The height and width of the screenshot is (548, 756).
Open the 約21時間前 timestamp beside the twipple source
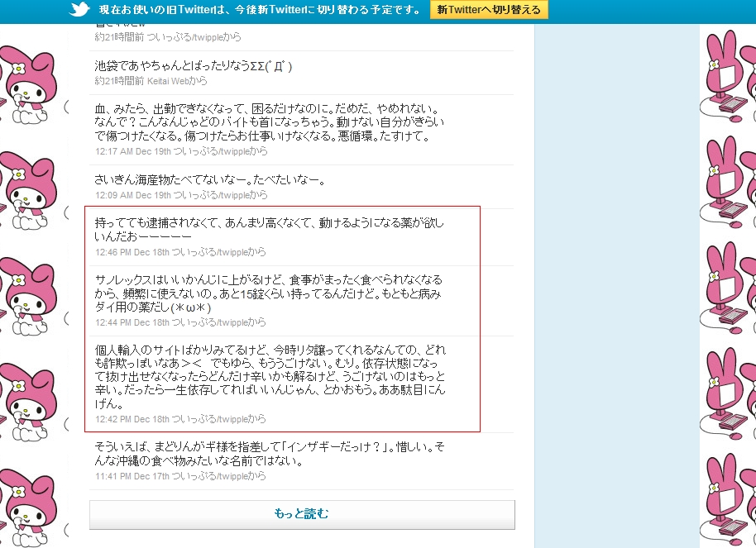point(120,37)
